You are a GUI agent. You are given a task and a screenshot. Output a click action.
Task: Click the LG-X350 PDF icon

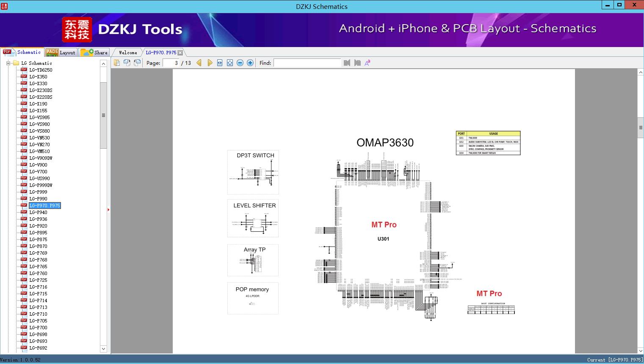(x=24, y=77)
